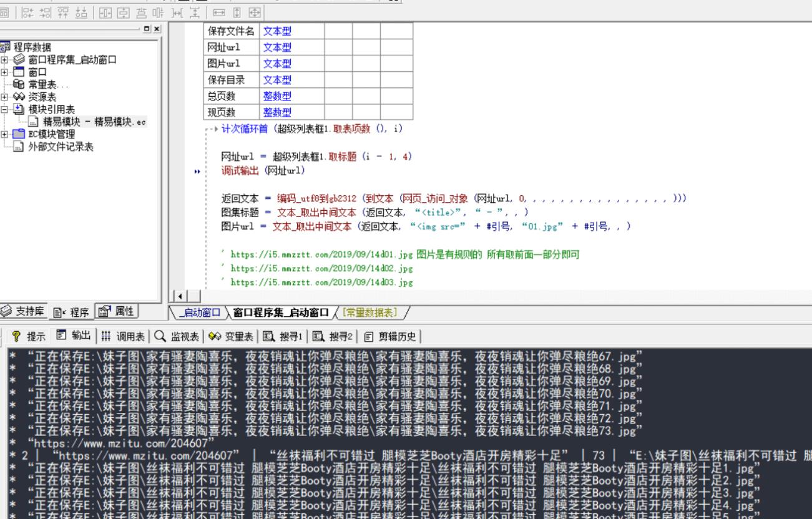812x519 pixels.
Task: Click the equal vertical spacing toolbar icon
Action: (194, 12)
